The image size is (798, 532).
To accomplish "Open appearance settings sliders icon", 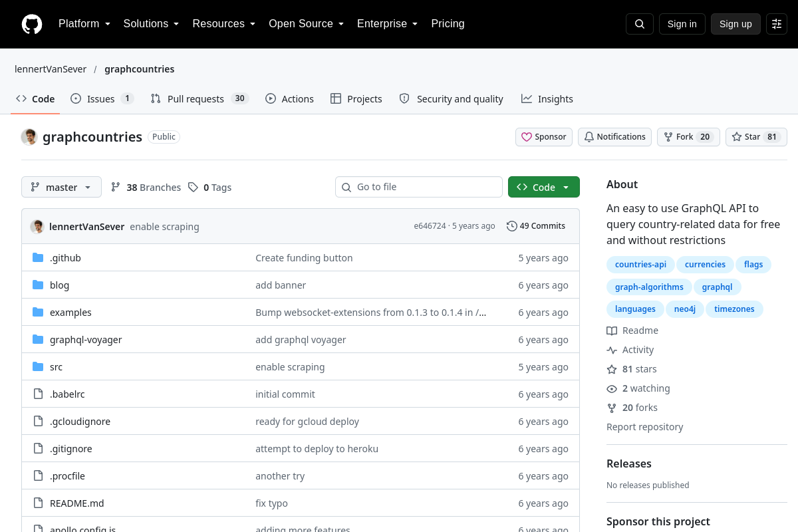I will click(x=777, y=24).
